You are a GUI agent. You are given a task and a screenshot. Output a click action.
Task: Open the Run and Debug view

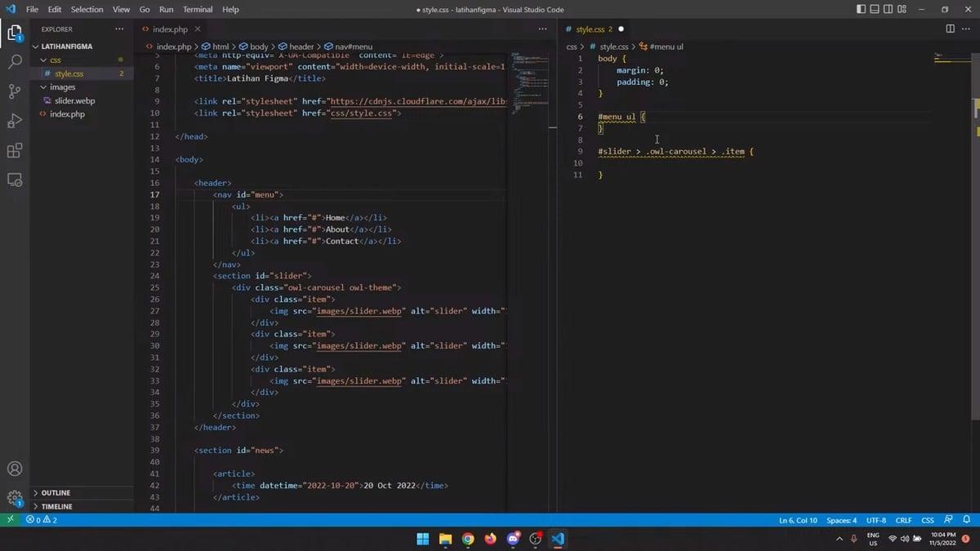pyautogui.click(x=15, y=121)
